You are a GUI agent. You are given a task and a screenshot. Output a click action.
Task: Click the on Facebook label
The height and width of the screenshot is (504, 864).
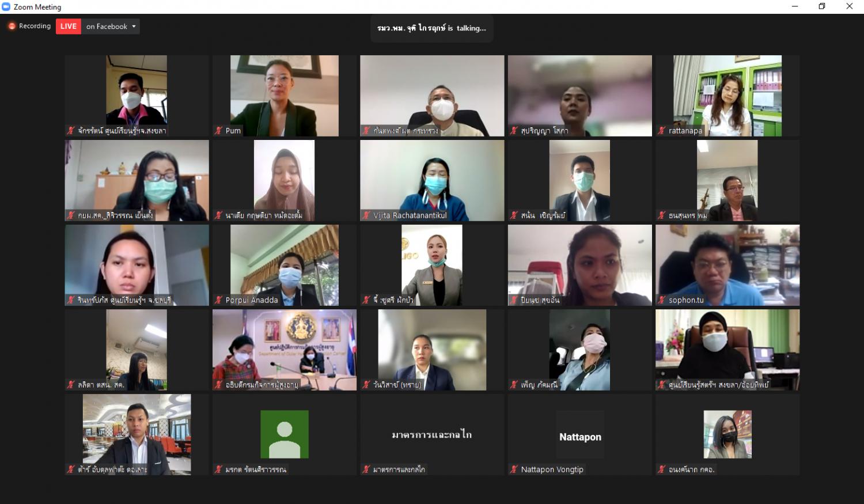pos(107,26)
